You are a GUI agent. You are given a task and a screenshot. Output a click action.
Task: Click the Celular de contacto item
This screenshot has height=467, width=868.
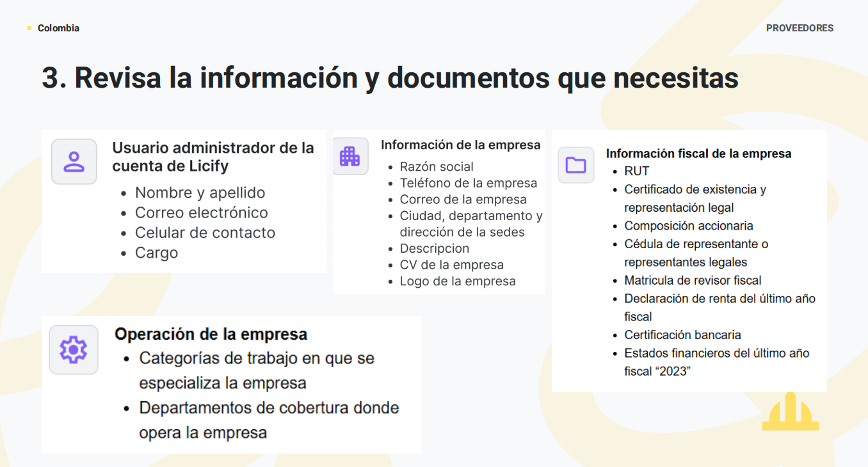point(205,232)
